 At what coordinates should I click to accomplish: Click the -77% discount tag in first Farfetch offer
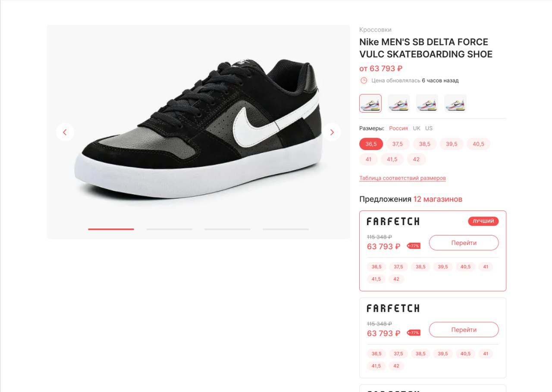click(x=414, y=246)
